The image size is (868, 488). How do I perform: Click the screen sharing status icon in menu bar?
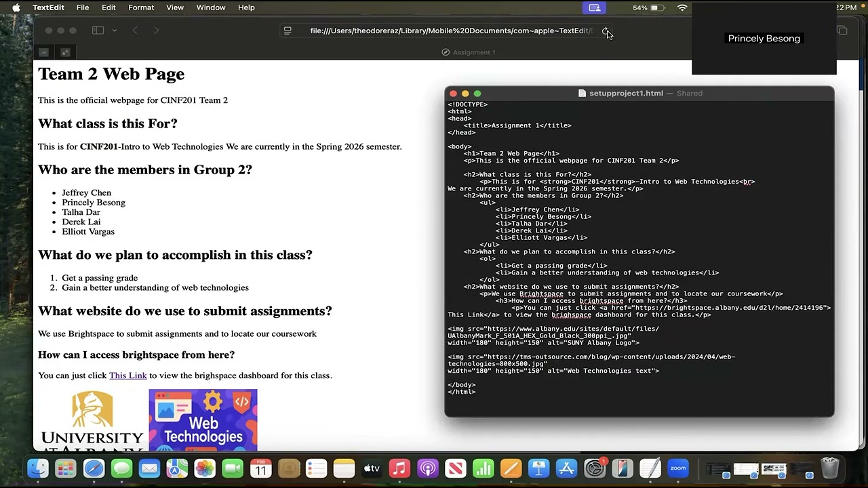tap(595, 7)
